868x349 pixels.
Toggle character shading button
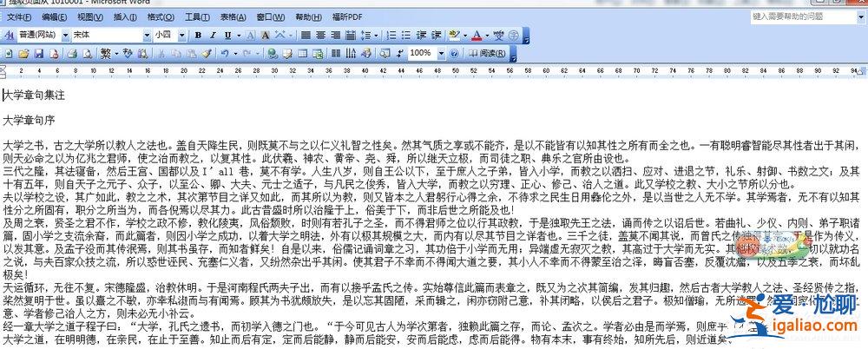point(265,36)
